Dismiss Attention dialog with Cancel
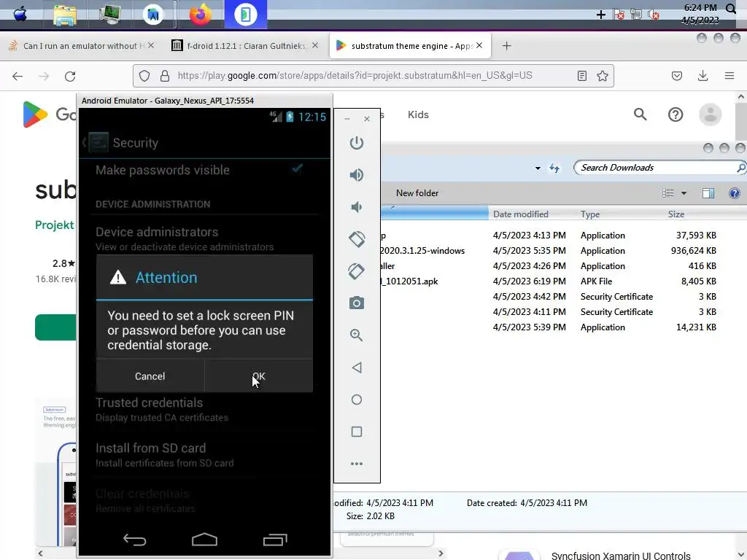 (150, 376)
